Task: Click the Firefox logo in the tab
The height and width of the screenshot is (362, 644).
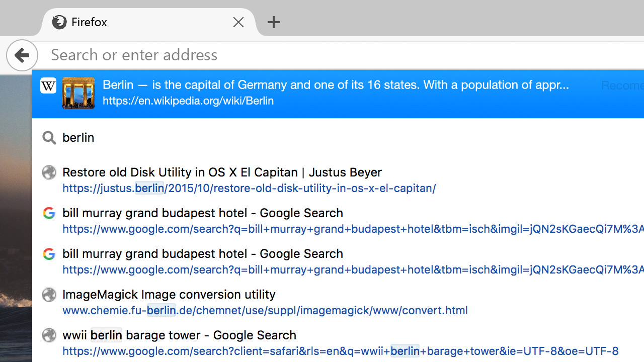Action: click(x=59, y=22)
